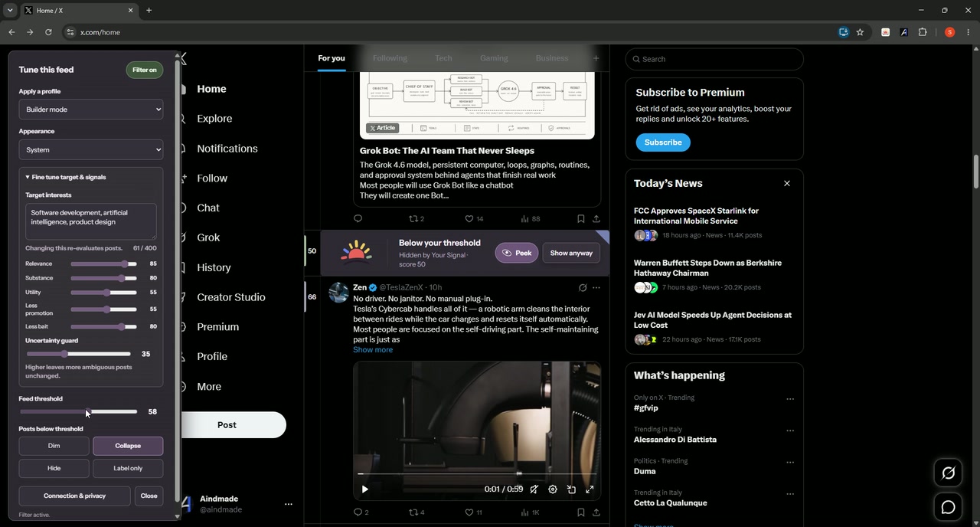Switch to the Tech tab
The height and width of the screenshot is (527, 980).
click(x=443, y=58)
